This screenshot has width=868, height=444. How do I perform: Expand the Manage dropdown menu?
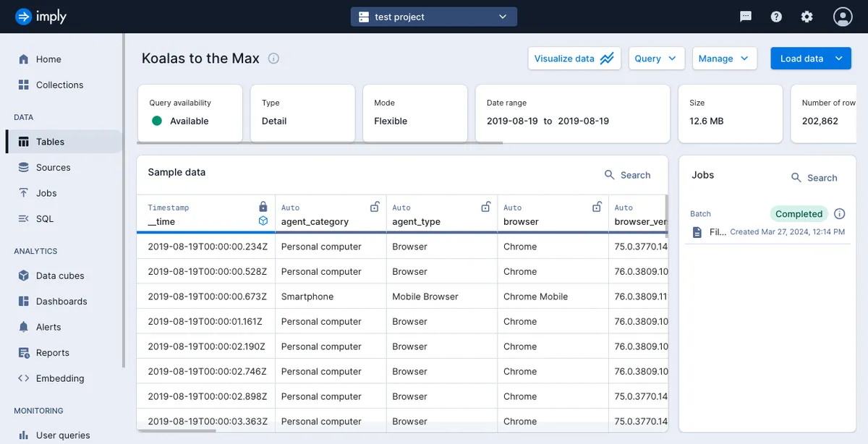pos(725,59)
